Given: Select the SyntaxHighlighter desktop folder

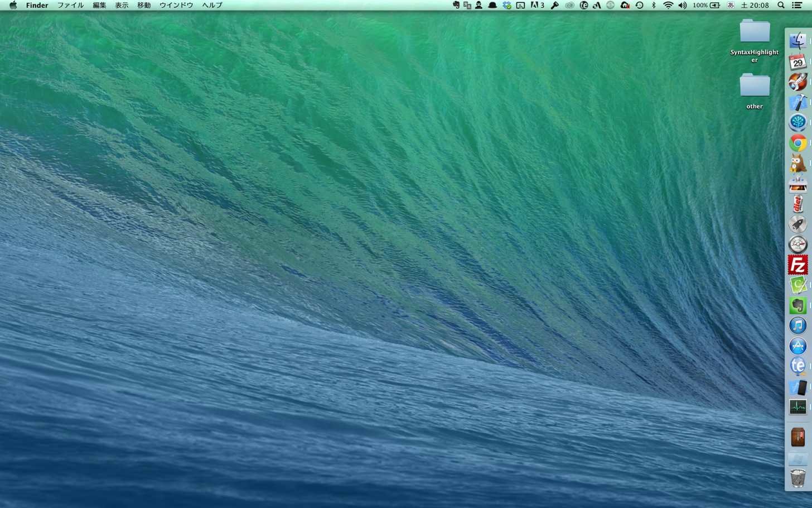Looking at the screenshot, I should coord(755,41).
